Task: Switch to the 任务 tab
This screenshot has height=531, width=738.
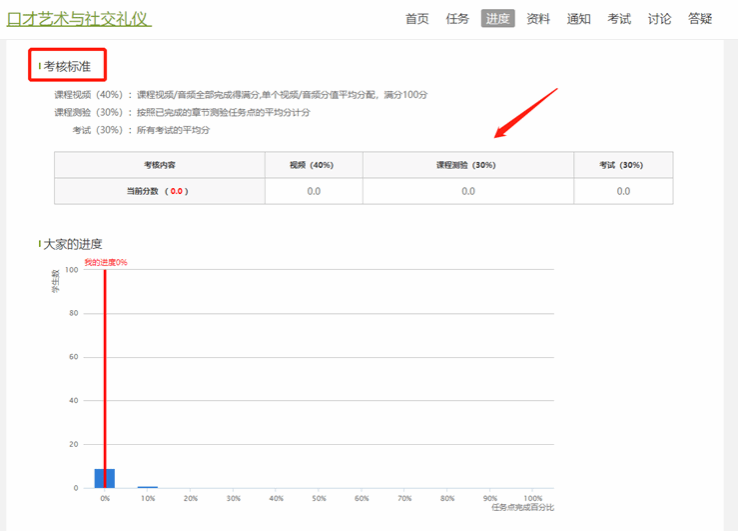Action: click(x=457, y=18)
